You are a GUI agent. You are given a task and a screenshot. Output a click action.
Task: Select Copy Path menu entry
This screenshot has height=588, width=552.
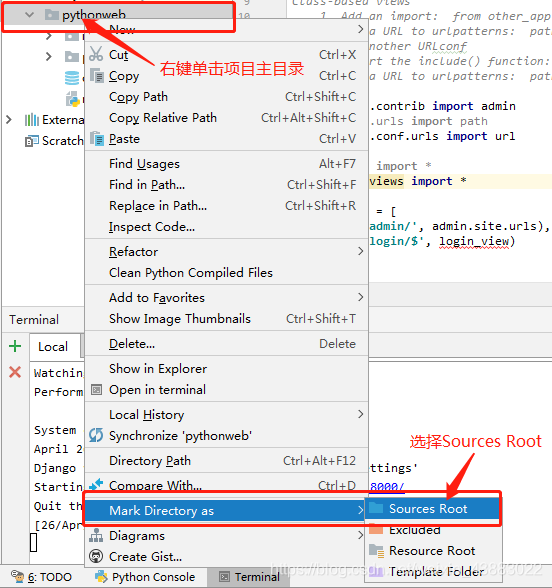(x=226, y=97)
